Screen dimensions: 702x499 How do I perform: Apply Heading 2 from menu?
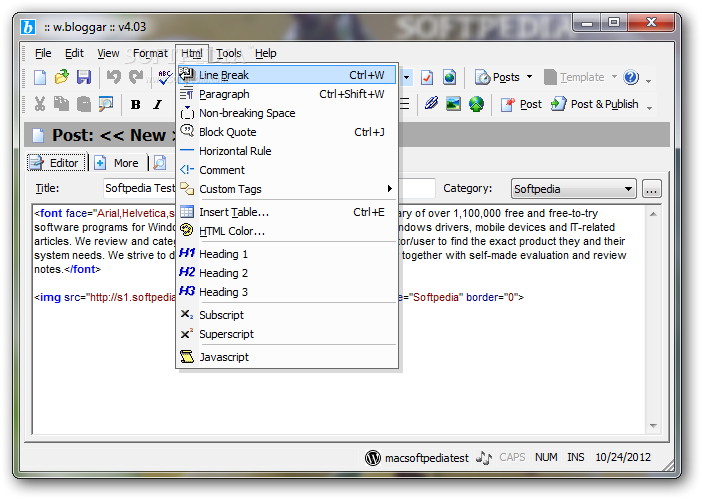287,273
